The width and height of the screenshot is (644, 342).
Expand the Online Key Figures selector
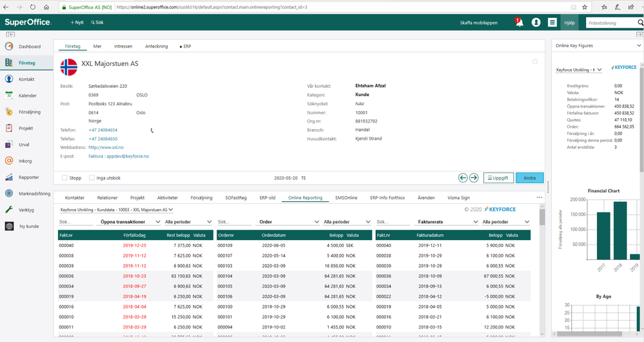pyautogui.click(x=639, y=46)
